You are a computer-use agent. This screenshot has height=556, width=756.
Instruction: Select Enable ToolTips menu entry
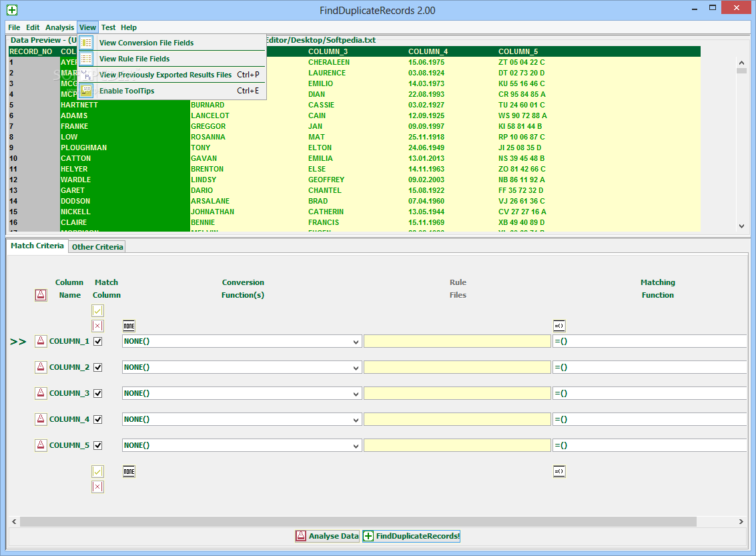pyautogui.click(x=172, y=91)
